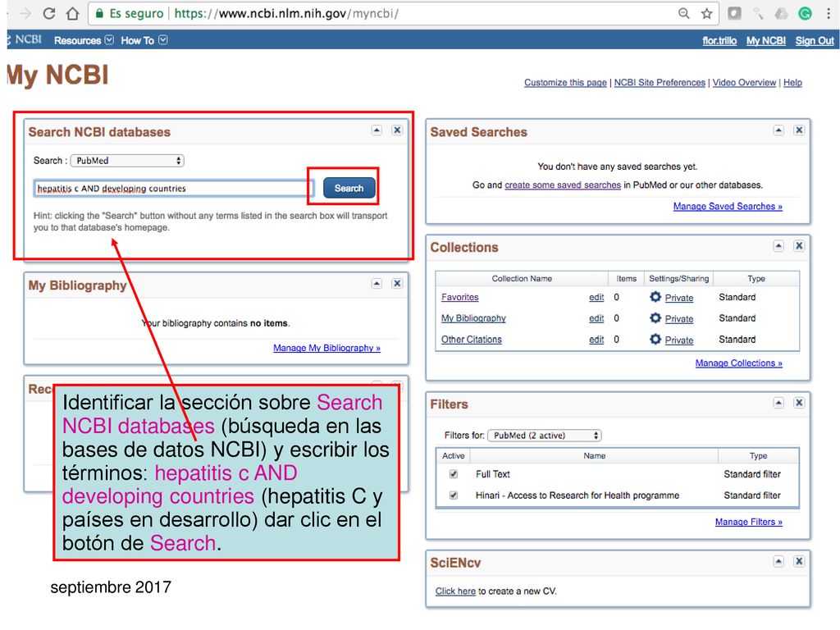The height and width of the screenshot is (630, 840).
Task: Expand the Resources menu
Action: tap(84, 40)
